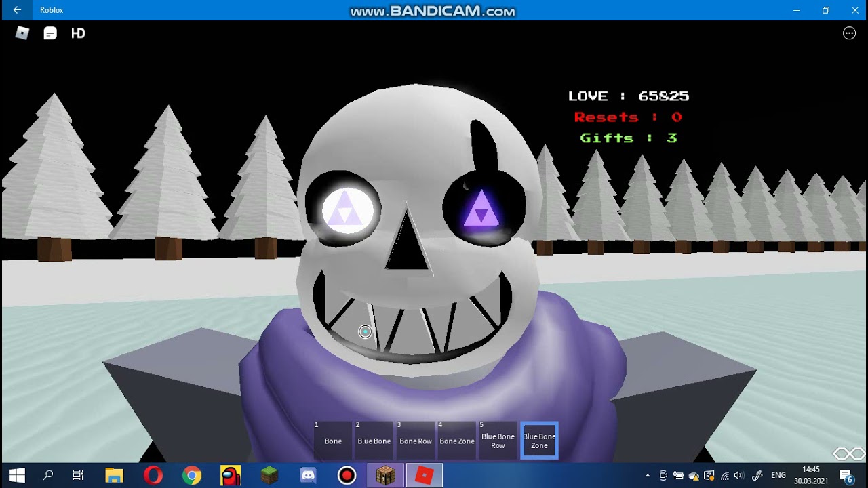This screenshot has width=868, height=488.
Task: Click the Resets : 0 counter
Action: [628, 117]
